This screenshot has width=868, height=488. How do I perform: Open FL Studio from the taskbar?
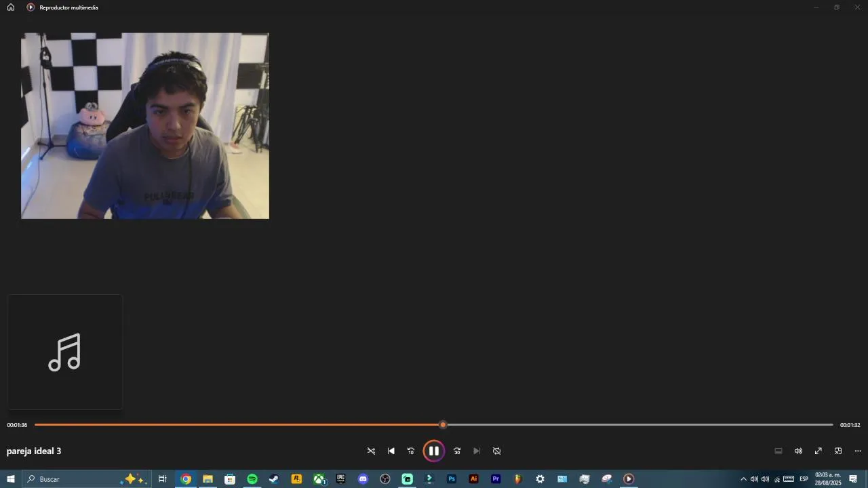(x=518, y=479)
